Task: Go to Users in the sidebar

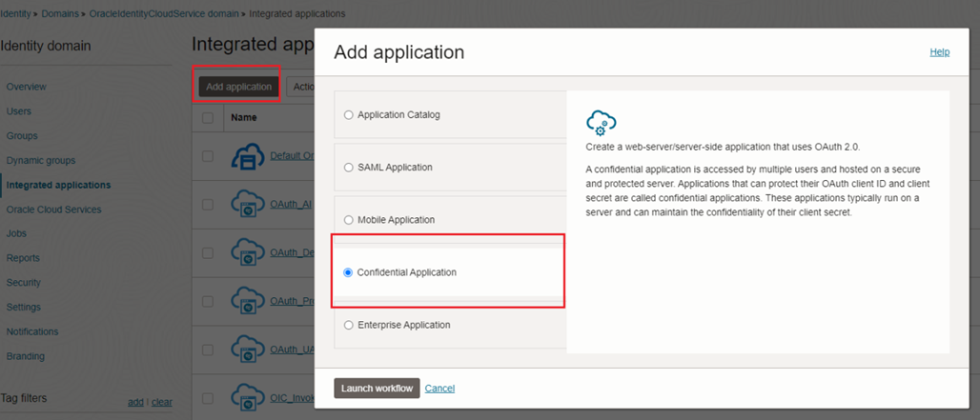Action: (19, 111)
